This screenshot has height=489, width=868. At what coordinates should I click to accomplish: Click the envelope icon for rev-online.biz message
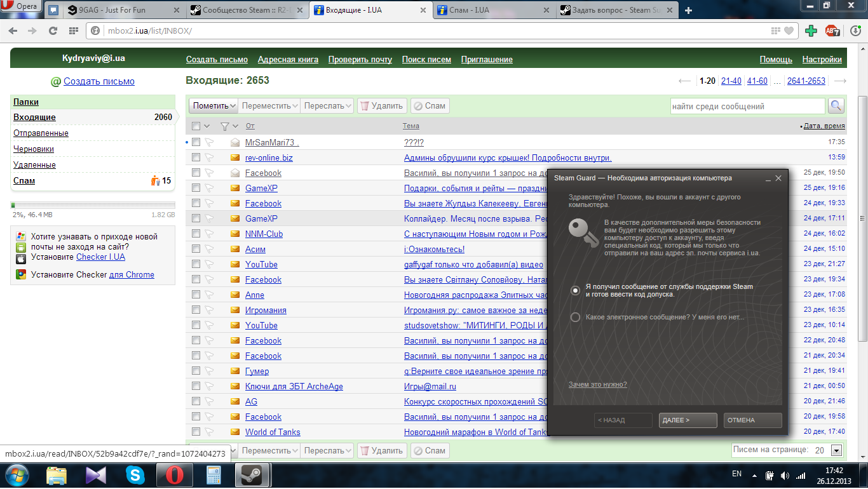coord(235,157)
